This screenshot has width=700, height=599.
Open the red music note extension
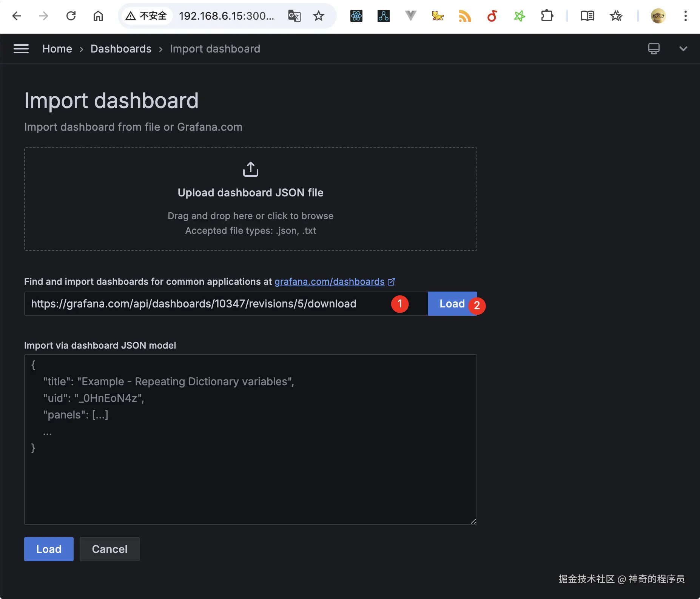coord(492,16)
